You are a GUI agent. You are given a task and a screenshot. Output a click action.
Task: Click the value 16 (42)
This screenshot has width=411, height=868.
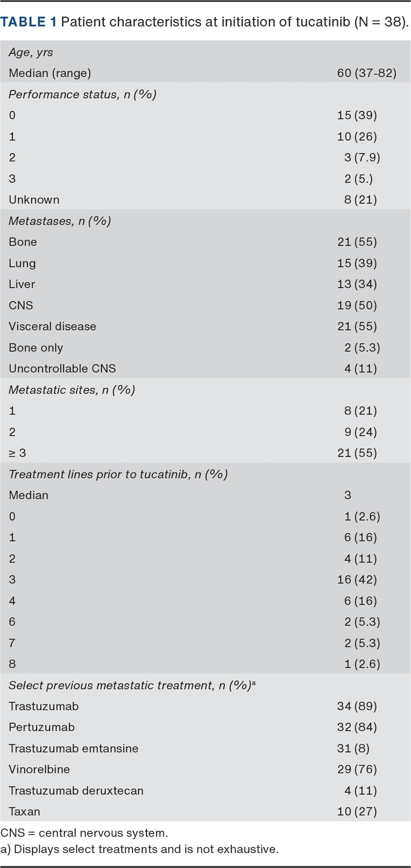click(x=357, y=580)
